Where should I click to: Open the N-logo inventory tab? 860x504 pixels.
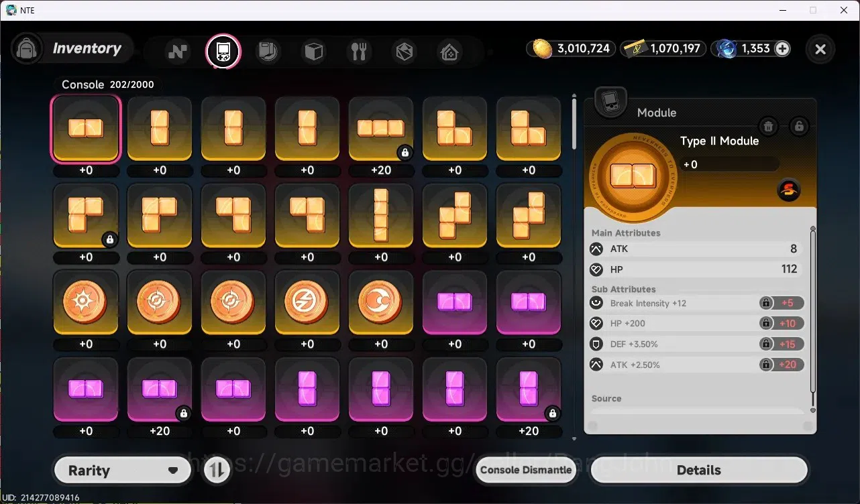coord(178,51)
